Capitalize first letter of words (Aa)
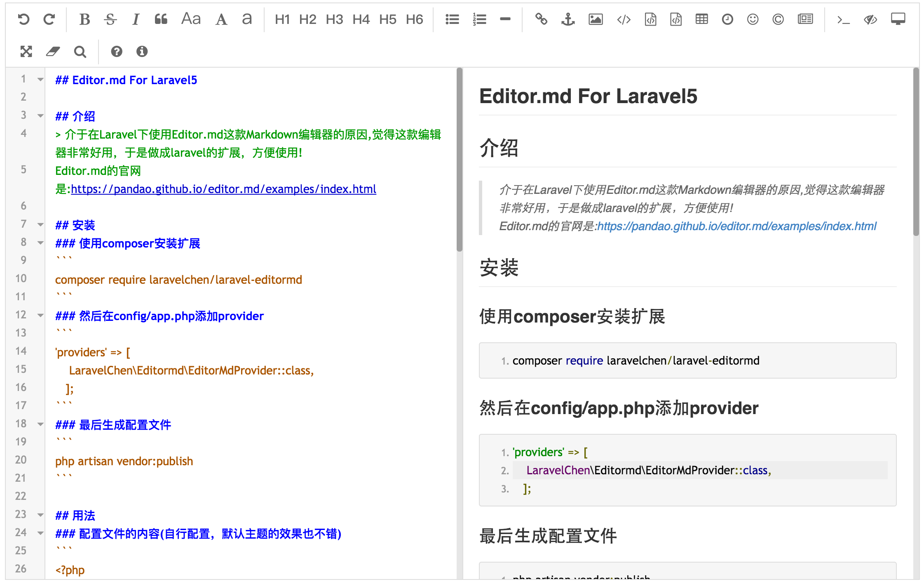This screenshot has height=584, width=924. click(x=191, y=19)
